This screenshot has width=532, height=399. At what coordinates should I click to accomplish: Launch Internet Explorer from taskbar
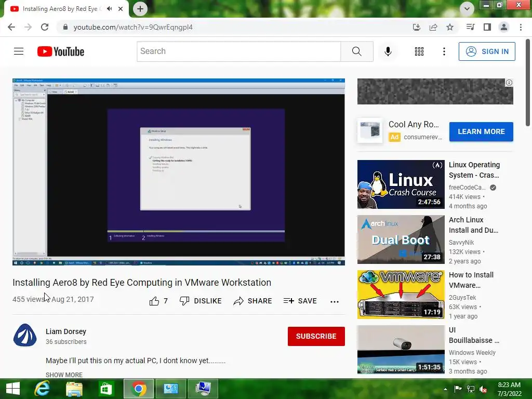[42, 389]
